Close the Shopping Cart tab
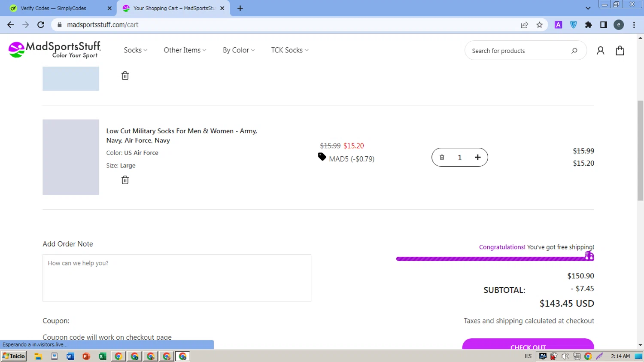The image size is (644, 362). pyautogui.click(x=222, y=8)
